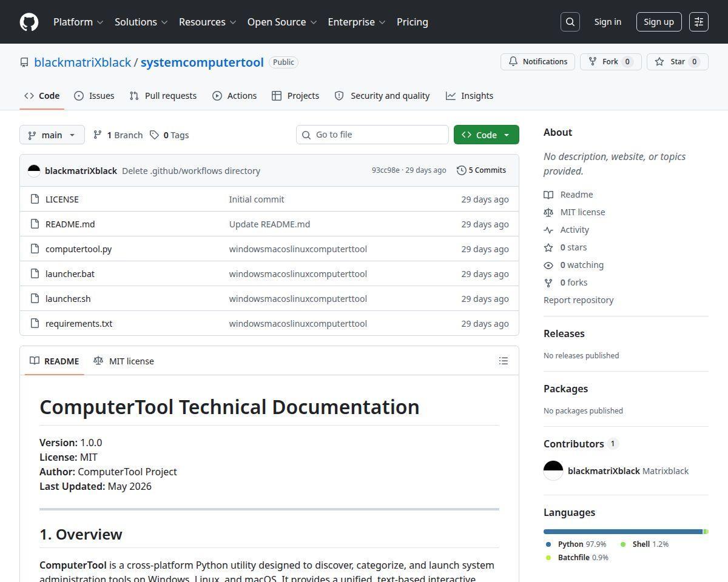Image resolution: width=728 pixels, height=582 pixels.
Task: Click the bell icon in Notifications
Action: (x=513, y=62)
